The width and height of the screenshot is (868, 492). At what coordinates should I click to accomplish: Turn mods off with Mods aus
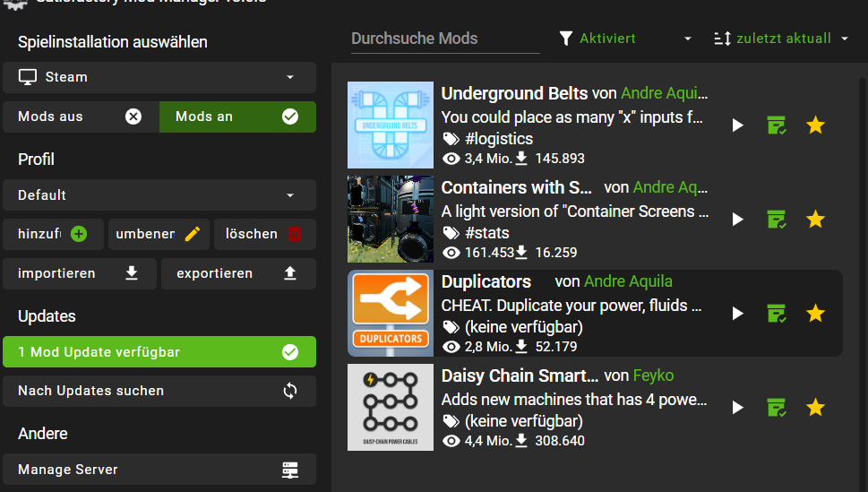pos(81,117)
